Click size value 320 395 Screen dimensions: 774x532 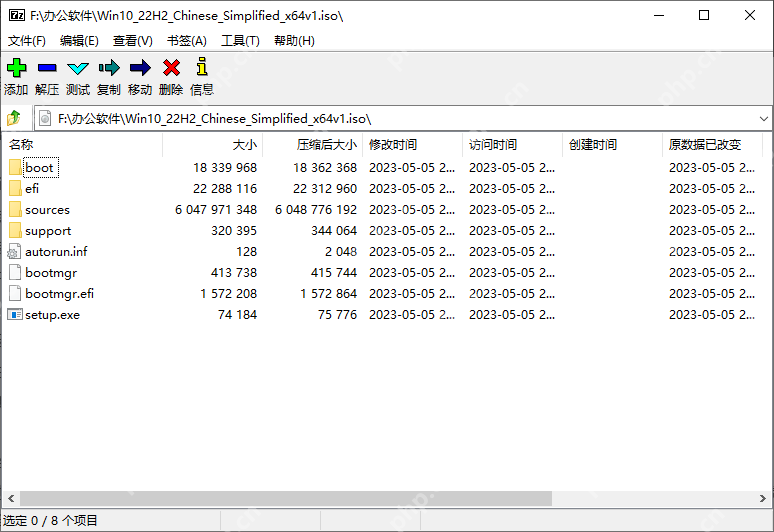pos(234,230)
